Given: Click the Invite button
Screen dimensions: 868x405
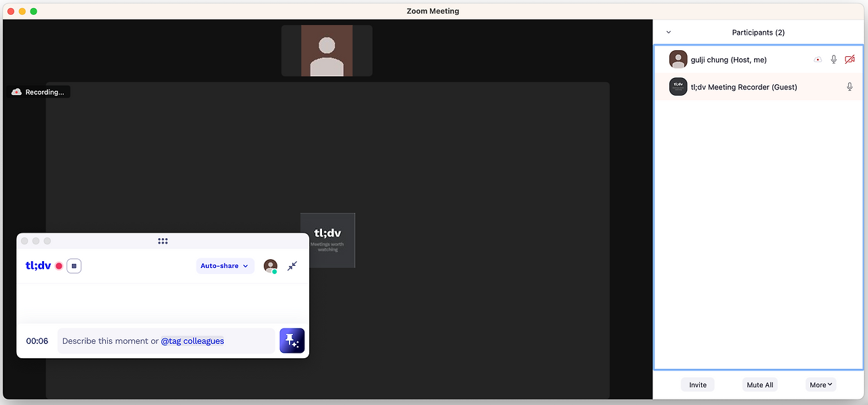Looking at the screenshot, I should coord(698,385).
